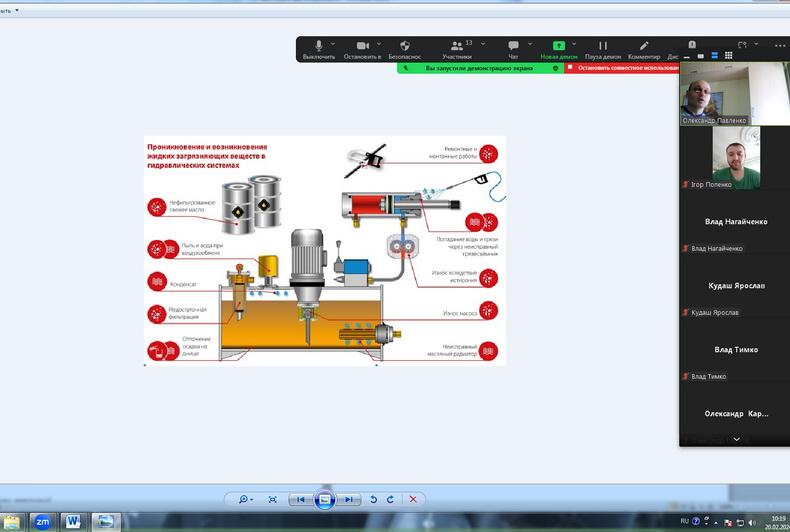Go to the previous image in viewer
The width and height of the screenshot is (790, 532).
click(x=300, y=499)
